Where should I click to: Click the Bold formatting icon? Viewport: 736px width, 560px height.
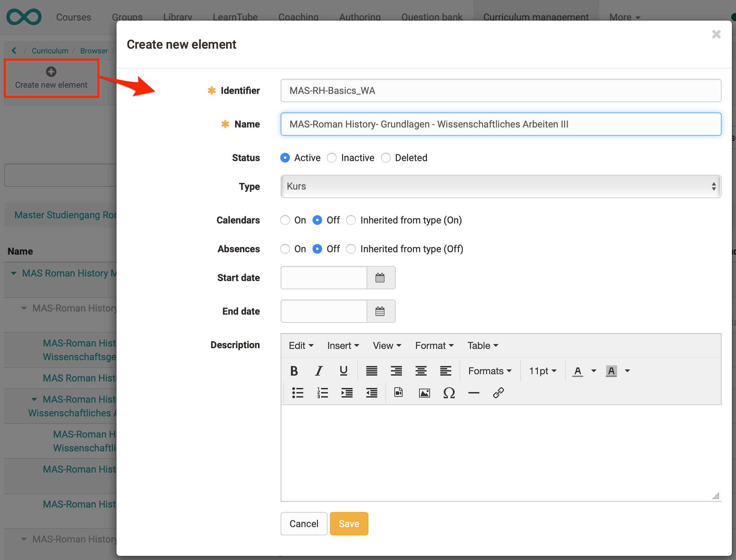tap(294, 371)
